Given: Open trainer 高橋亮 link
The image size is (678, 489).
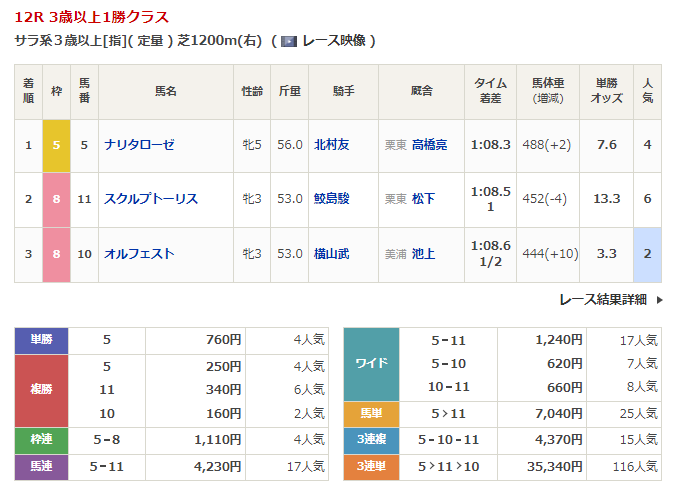Looking at the screenshot, I should point(429,145).
